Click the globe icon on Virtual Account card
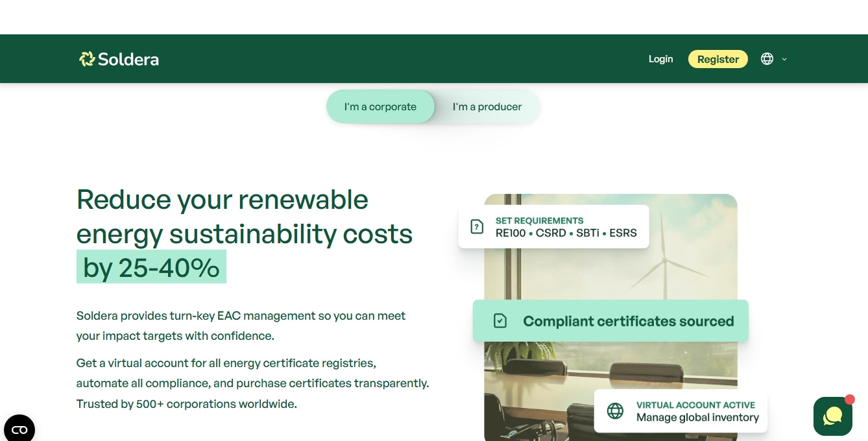 614,411
